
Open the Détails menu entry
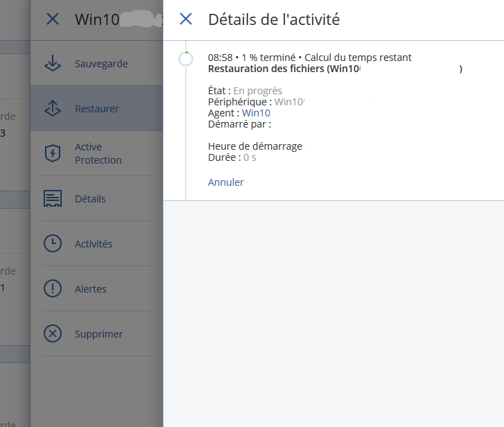tap(97, 198)
